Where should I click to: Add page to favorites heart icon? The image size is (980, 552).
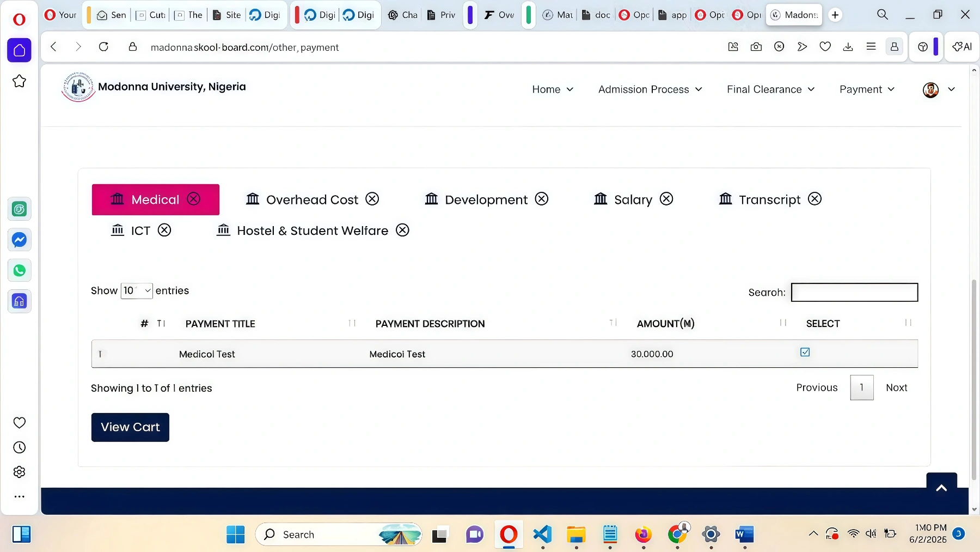tap(825, 47)
